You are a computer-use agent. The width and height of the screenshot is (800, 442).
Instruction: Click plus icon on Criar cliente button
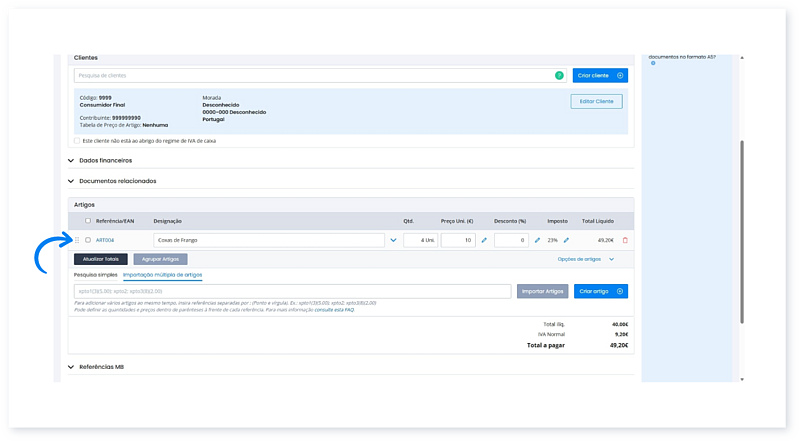point(620,75)
